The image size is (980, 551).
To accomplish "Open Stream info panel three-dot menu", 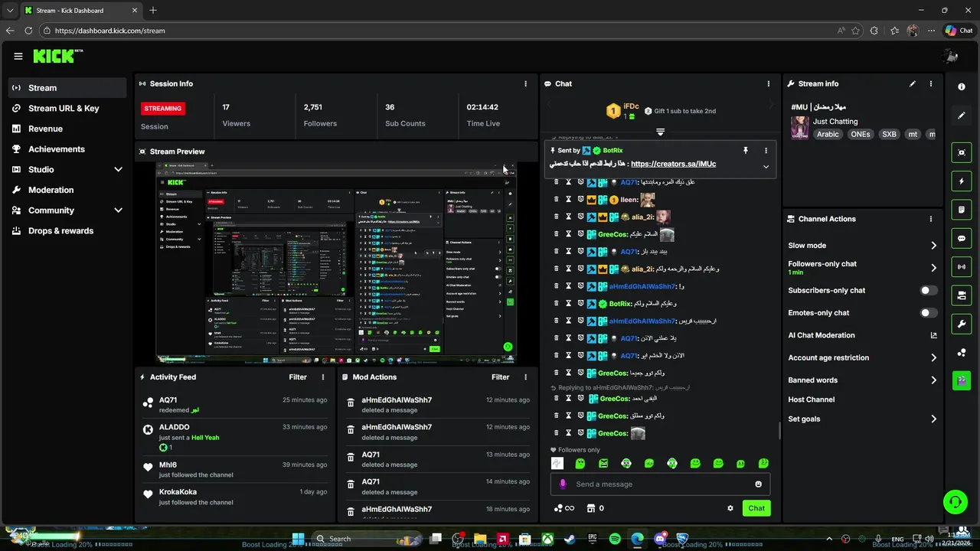I will [x=931, y=83].
